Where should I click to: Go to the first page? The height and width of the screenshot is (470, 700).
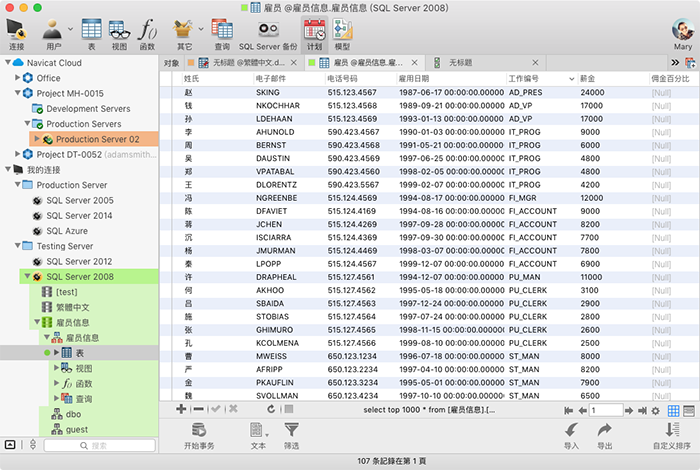click(568, 411)
